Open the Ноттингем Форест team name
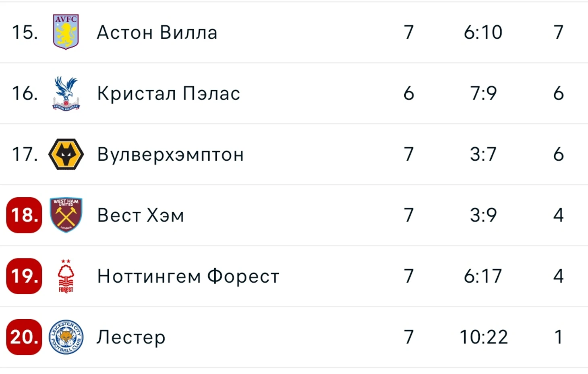Screen dimensions: 588x374 [x=188, y=276]
